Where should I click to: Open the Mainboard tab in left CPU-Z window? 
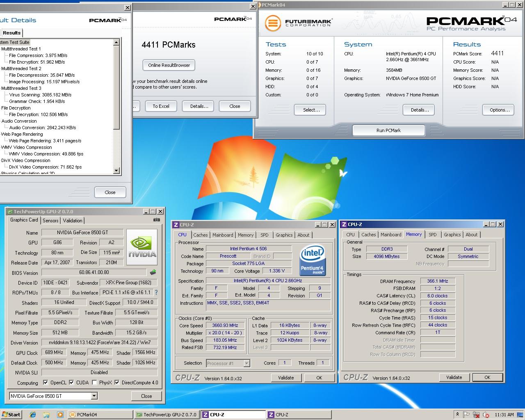223,235
